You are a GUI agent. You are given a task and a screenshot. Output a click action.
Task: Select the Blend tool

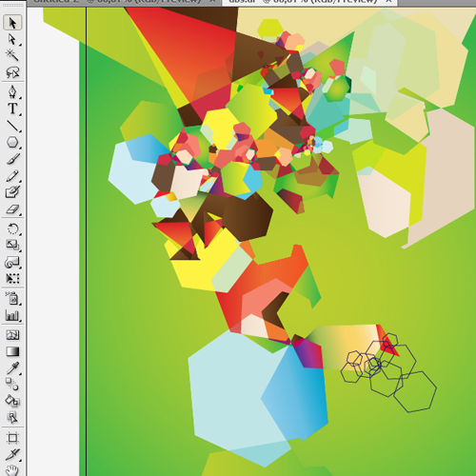coord(12,384)
